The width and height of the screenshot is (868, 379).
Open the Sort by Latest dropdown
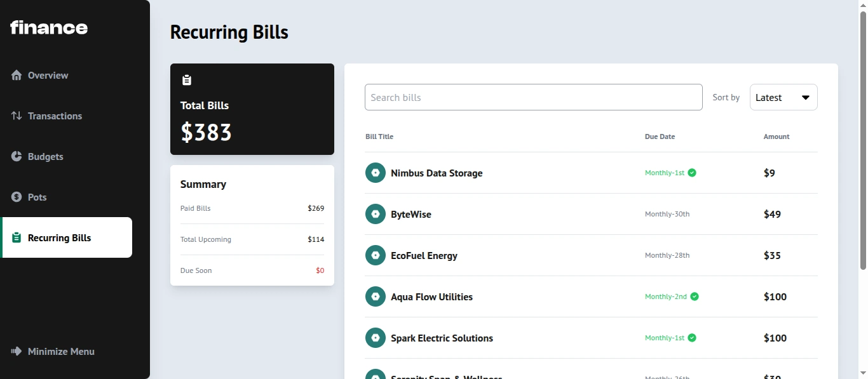click(783, 97)
